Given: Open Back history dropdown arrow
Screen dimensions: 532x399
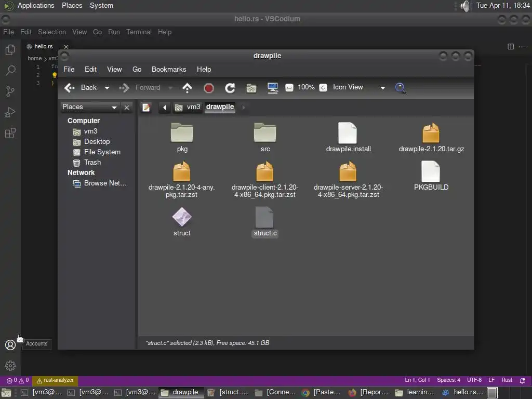Looking at the screenshot, I should (107, 88).
